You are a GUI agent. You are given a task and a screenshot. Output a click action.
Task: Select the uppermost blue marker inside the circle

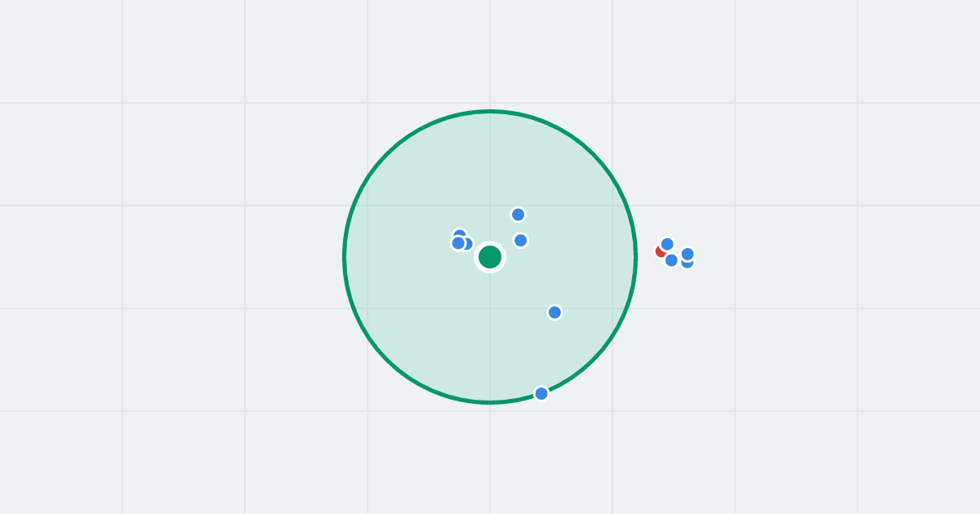(x=518, y=215)
